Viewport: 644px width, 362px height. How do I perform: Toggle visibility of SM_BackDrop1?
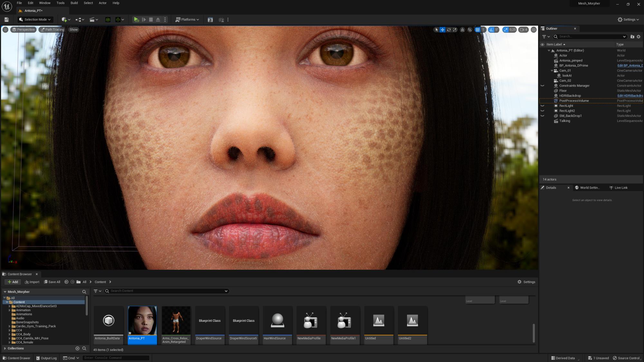click(x=542, y=116)
